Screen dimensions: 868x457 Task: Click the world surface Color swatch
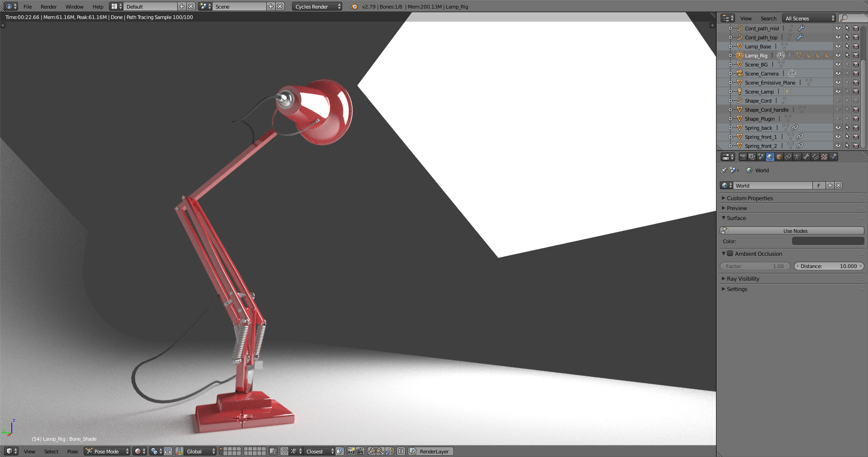[x=828, y=241]
